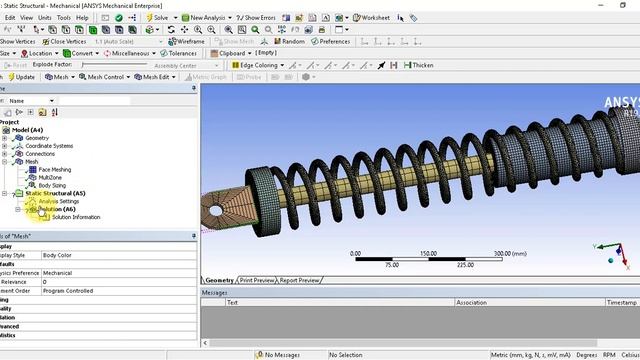Open the Help menu
The height and width of the screenshot is (360, 640).
tap(82, 18)
